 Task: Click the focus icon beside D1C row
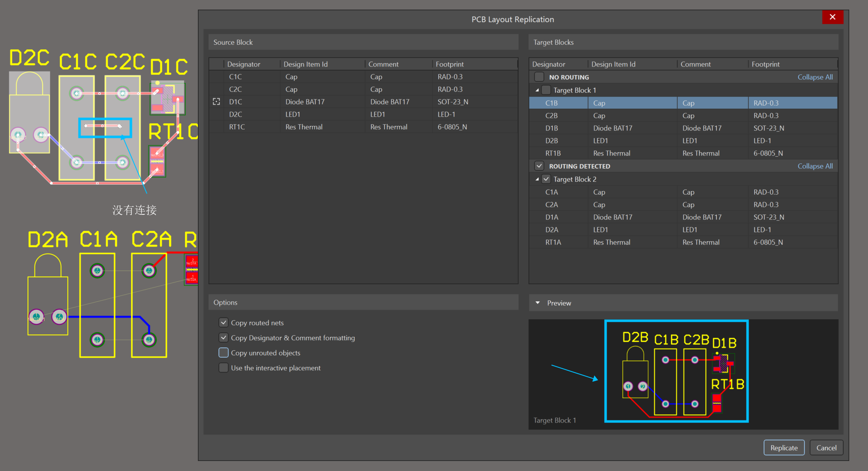[x=216, y=102]
